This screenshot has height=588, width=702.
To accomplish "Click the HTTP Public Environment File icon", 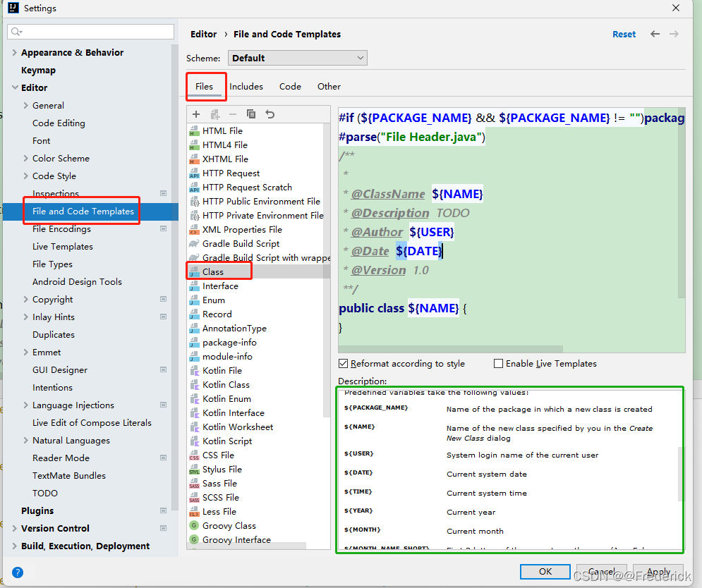I will (194, 202).
